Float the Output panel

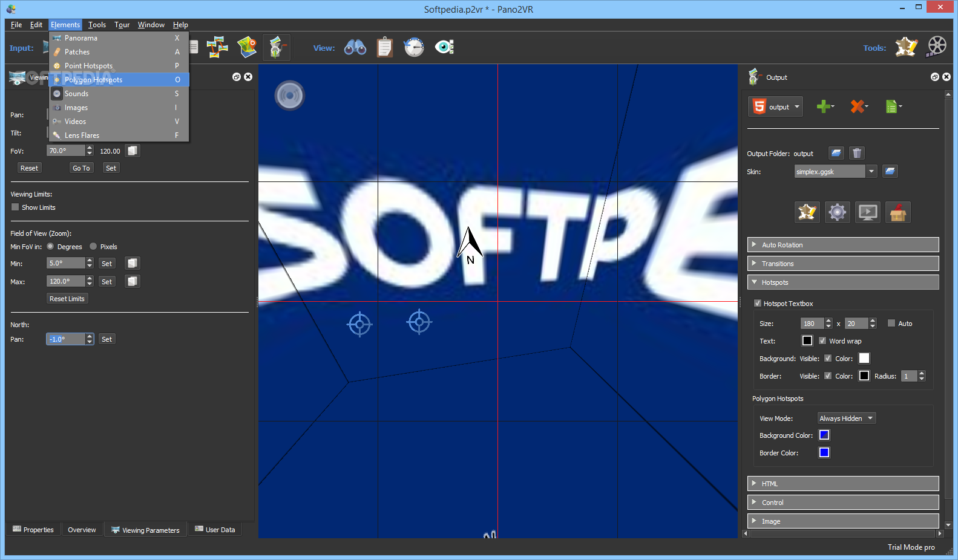[935, 77]
